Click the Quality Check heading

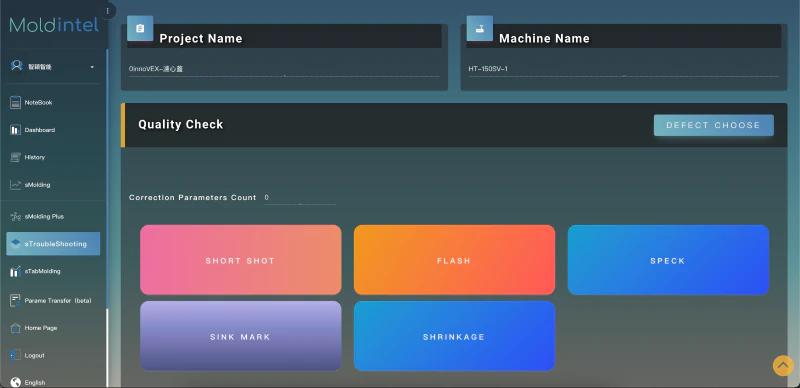(x=181, y=125)
